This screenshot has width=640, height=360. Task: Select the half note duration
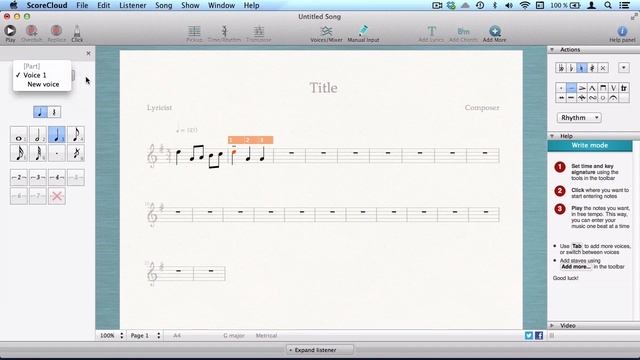click(x=38, y=134)
